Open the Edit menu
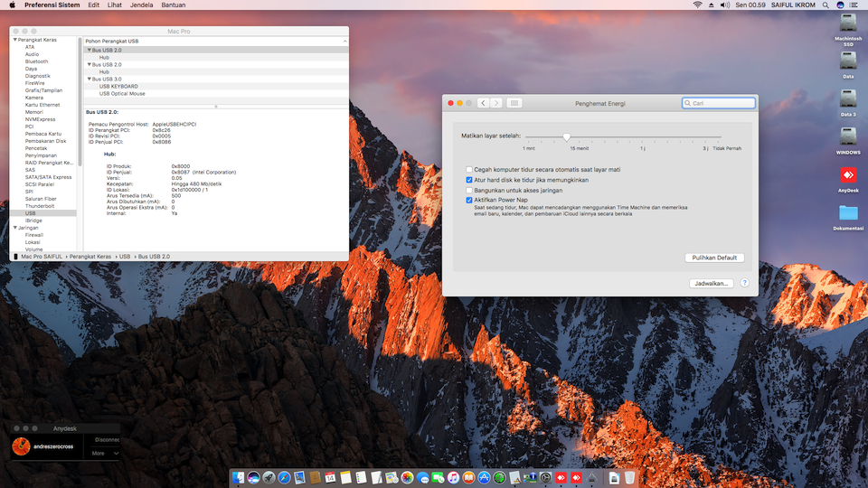Viewport: 868px width, 488px height. [x=93, y=5]
